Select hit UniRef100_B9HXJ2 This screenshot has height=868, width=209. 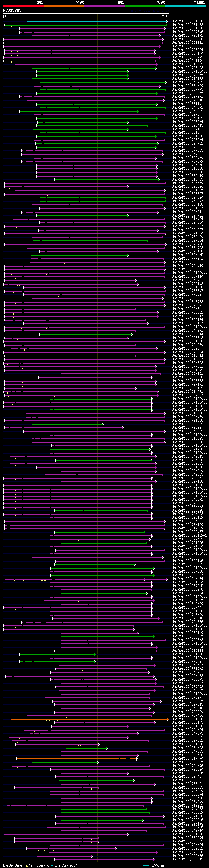tap(187, 143)
